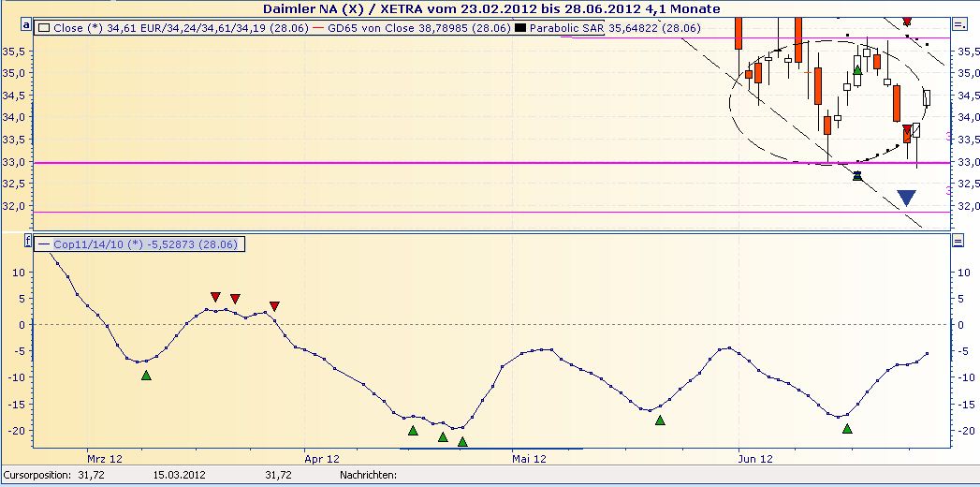Click the 'a' panel button of price chart

point(26,25)
